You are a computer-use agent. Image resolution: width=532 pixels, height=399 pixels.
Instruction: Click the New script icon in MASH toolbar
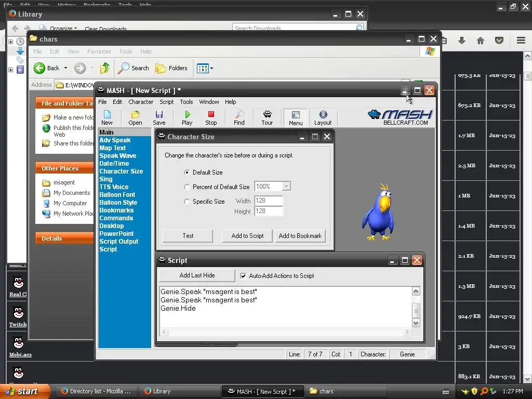107,118
